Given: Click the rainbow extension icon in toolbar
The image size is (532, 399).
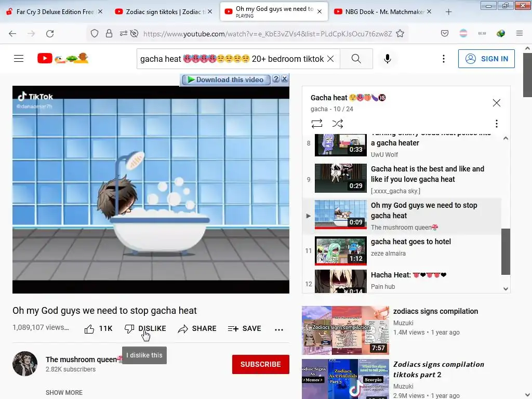Looking at the screenshot, I should tap(463, 33).
